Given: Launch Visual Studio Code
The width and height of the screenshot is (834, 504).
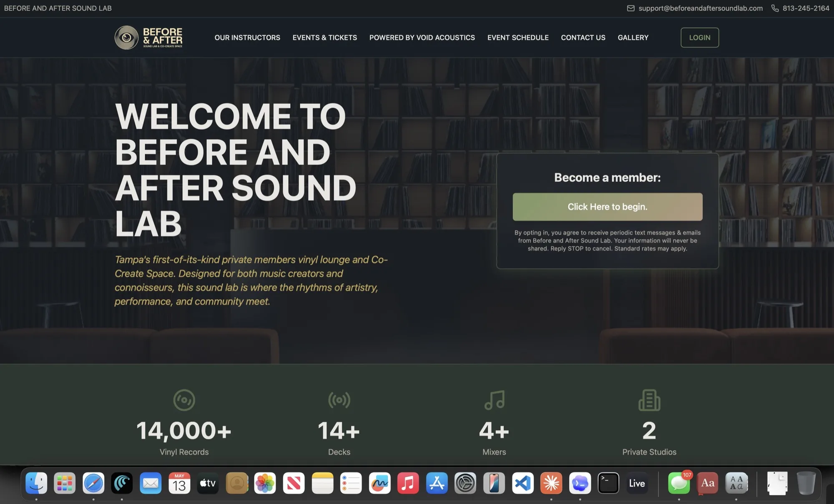Looking at the screenshot, I should pos(523,483).
